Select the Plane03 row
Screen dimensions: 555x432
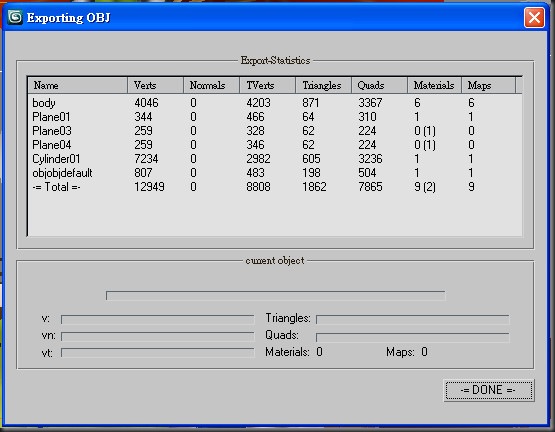coord(274,131)
